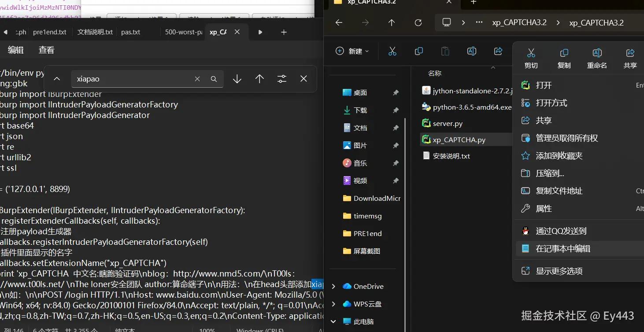Click pin icon next to 视频
Image resolution: width=644 pixels, height=332 pixels.
396,181
